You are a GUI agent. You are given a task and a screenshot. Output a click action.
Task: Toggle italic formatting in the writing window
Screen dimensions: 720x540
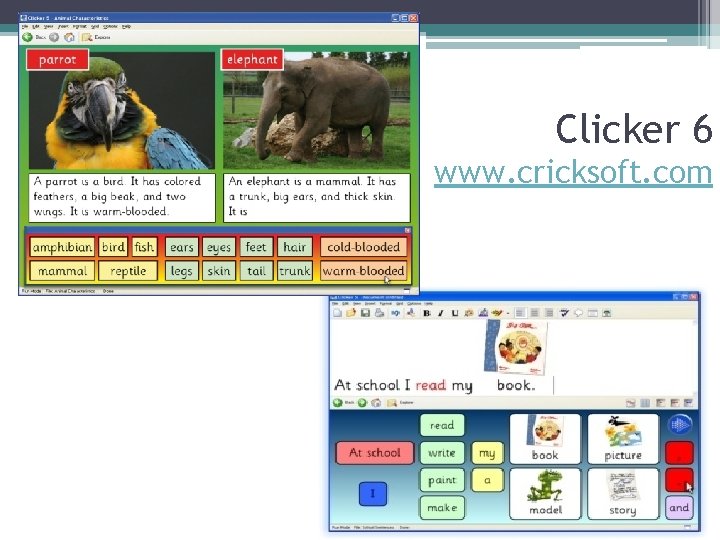tap(440, 313)
